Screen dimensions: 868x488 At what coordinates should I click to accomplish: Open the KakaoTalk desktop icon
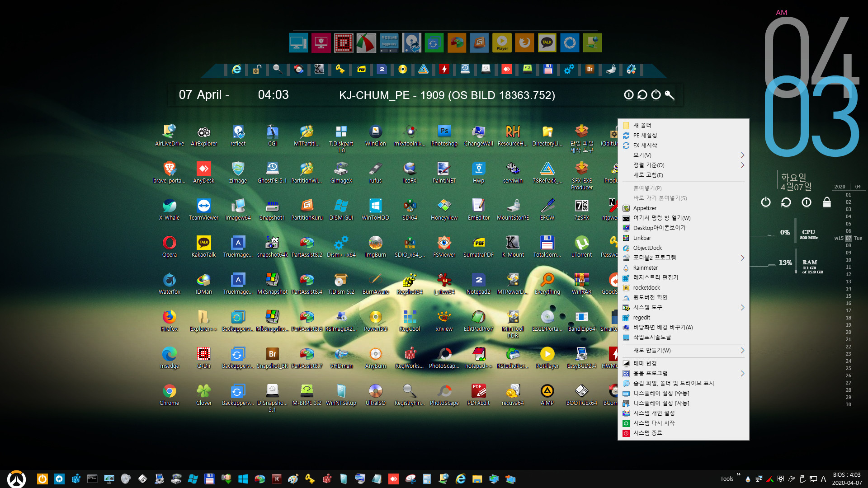(203, 246)
